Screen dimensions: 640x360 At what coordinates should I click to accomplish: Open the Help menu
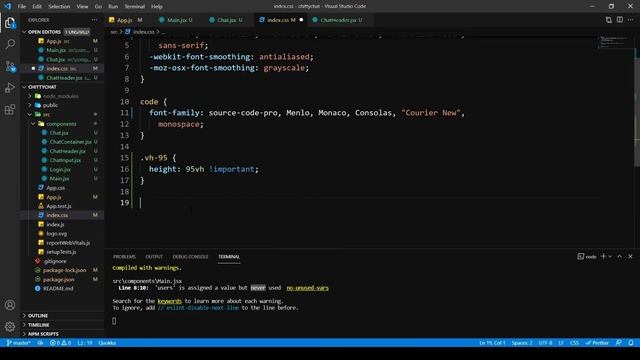[157, 6]
